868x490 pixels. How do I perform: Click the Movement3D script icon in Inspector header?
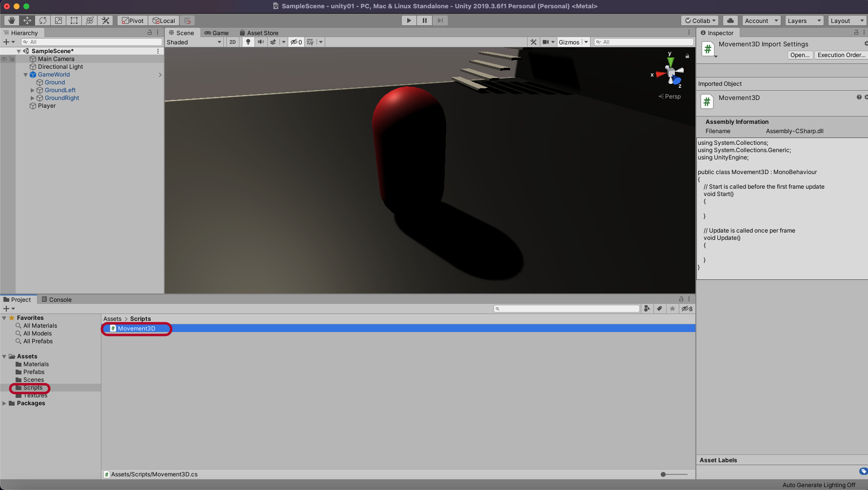tap(708, 49)
